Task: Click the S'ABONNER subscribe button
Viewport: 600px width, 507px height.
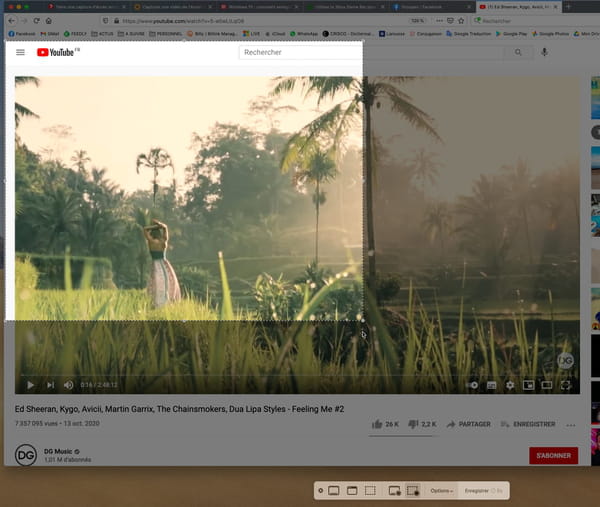Action: tap(553, 455)
